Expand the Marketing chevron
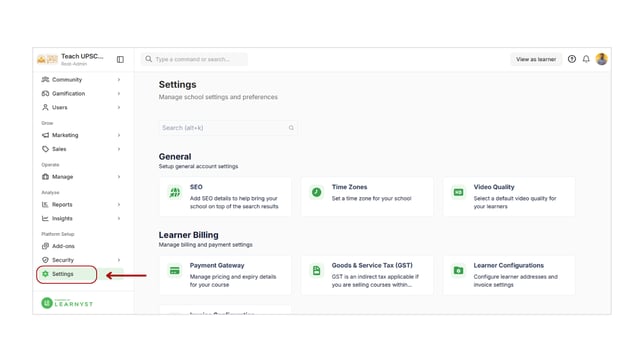 119,135
